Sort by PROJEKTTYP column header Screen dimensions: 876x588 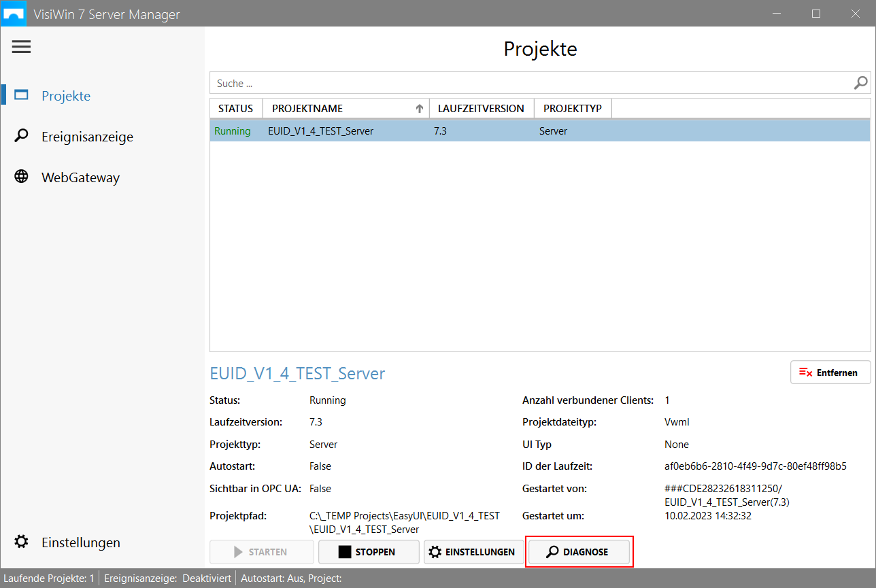point(572,109)
